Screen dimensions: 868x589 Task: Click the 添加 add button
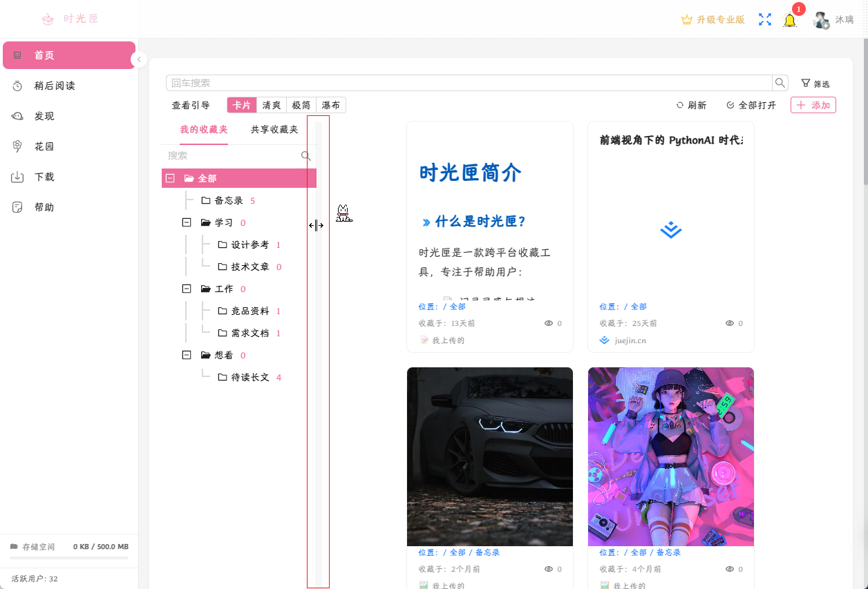coord(813,105)
